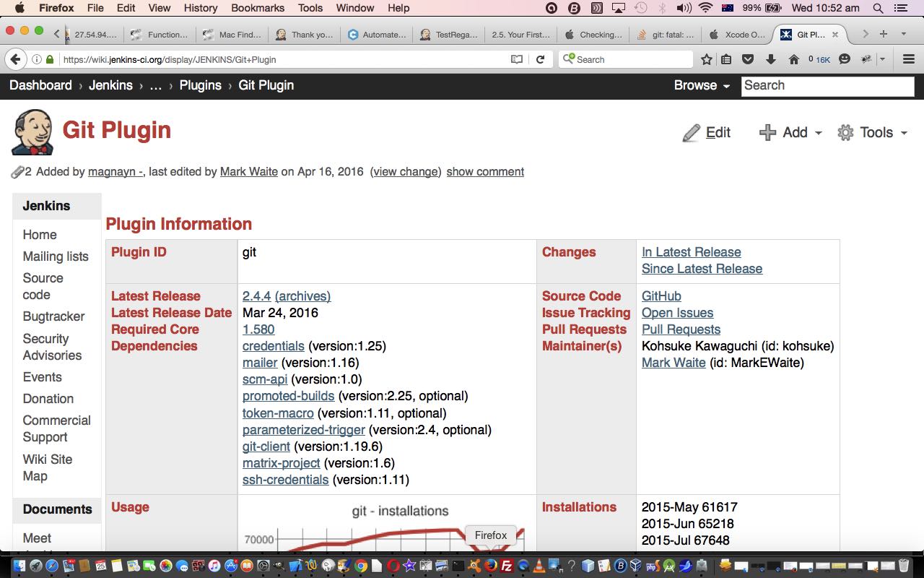Open the AirPlay display menu icon
Viewport: 924px width, 578px height.
(618, 8)
